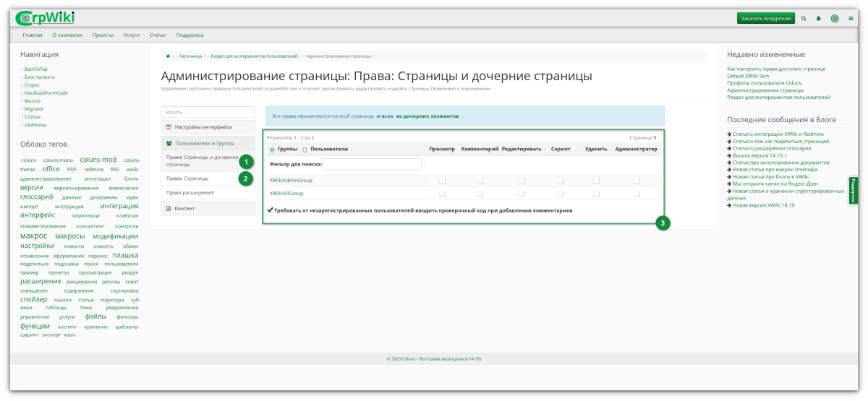Expand caret after Администрирование страницы breadcrumb
This screenshot has width=868, height=401.
tap(373, 56)
